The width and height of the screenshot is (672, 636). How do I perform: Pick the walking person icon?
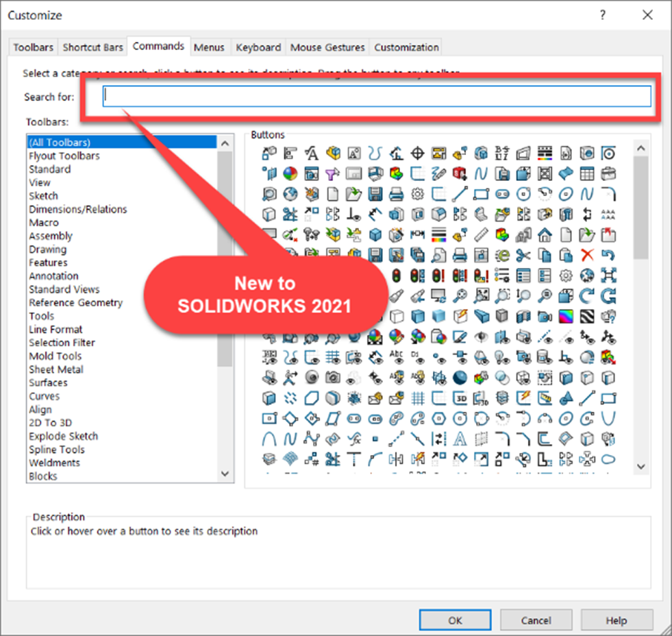[290, 378]
